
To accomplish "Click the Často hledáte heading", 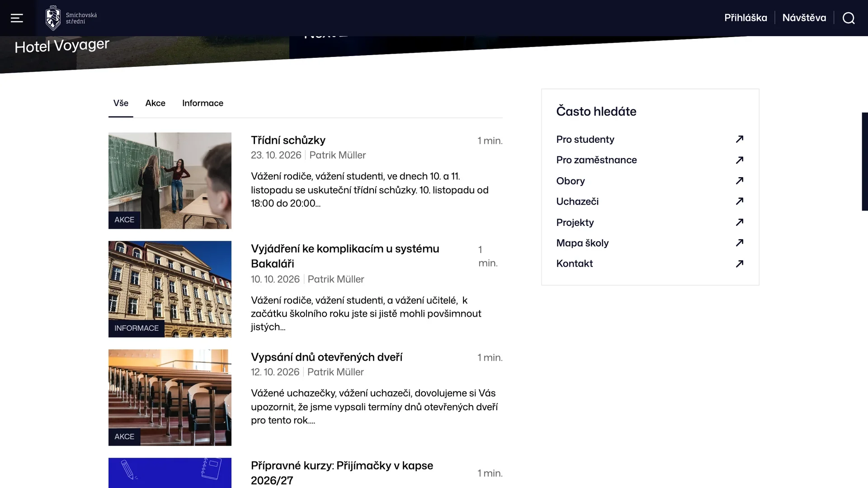I will pos(596,111).
